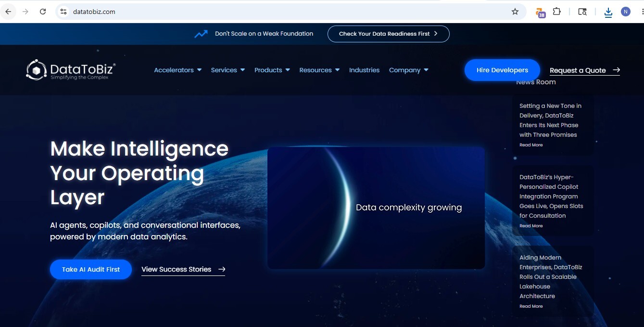Screen dimensions: 644x327
Task: Open the Resources dropdown menu
Action: (x=319, y=70)
